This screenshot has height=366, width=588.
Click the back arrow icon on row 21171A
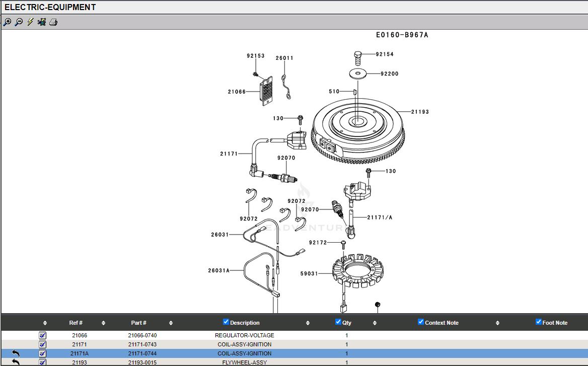16,353
